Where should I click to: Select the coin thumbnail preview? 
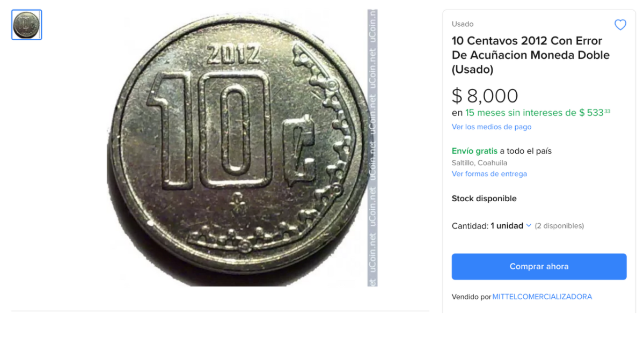pos(27,25)
